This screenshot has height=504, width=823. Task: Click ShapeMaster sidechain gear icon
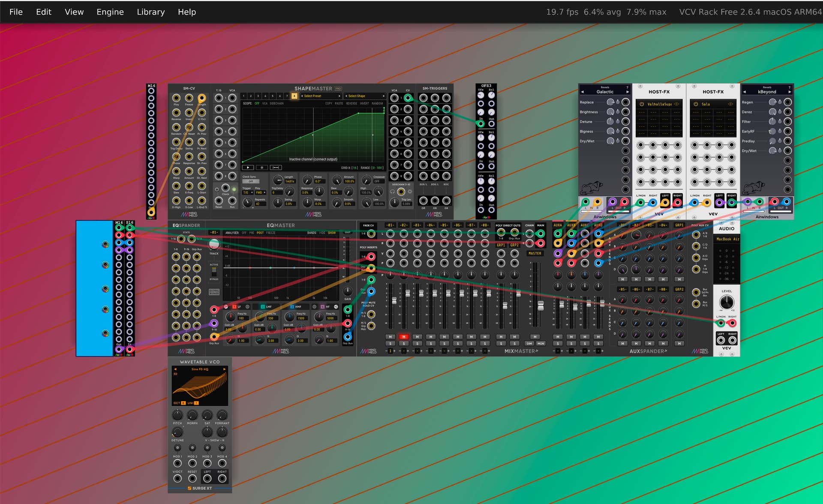[x=410, y=192]
